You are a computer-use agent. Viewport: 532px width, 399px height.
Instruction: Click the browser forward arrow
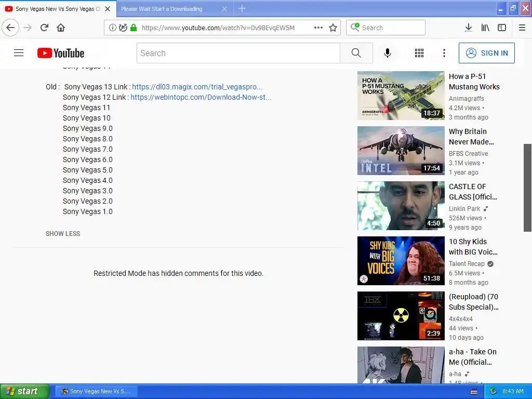tap(28, 28)
